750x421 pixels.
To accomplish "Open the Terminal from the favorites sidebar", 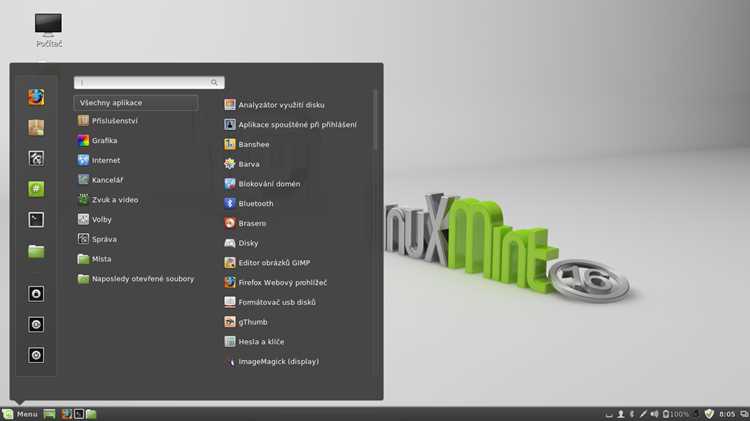I will tap(36, 220).
